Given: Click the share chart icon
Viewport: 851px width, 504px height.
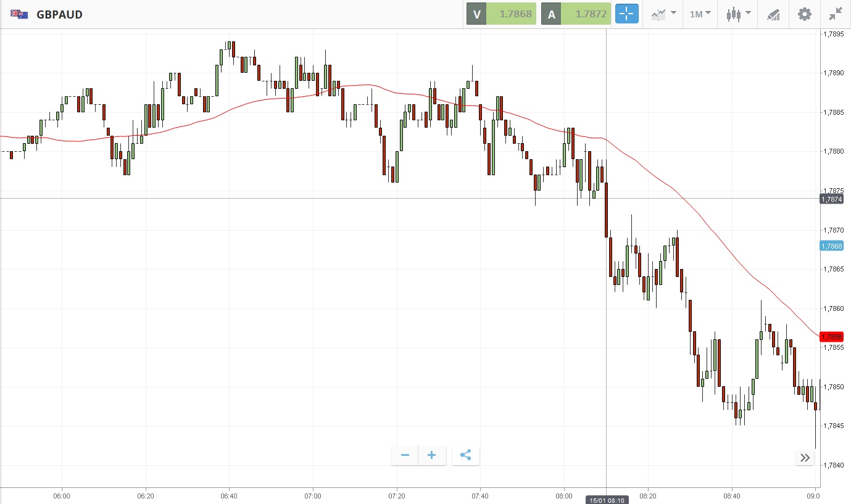Looking at the screenshot, I should [466, 455].
